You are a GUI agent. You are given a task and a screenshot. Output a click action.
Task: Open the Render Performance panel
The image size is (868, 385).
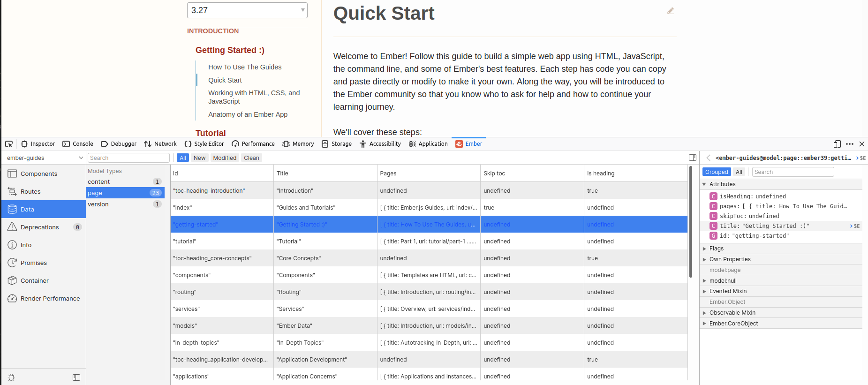[50, 299]
